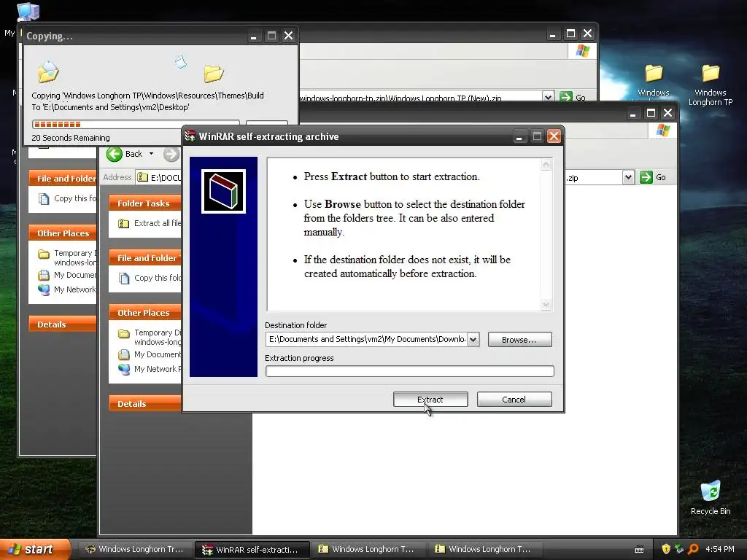
Task: Switch to Windows Longhorn Tr... taskbar item
Action: pos(135,549)
